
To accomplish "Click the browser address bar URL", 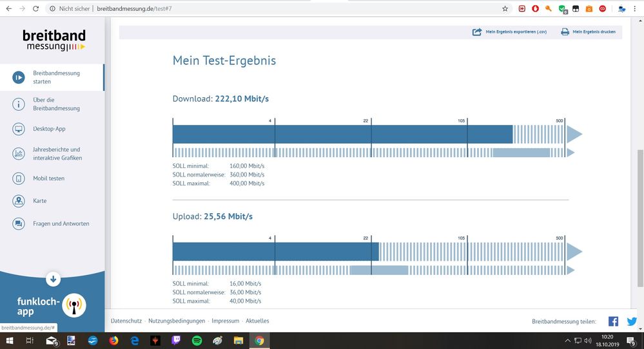I will [134, 8].
